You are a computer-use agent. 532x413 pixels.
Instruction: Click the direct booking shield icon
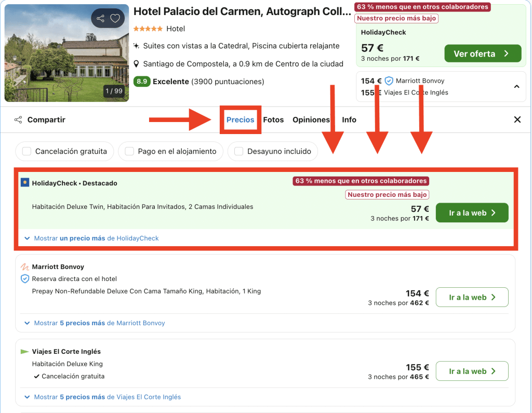pyautogui.click(x=25, y=279)
